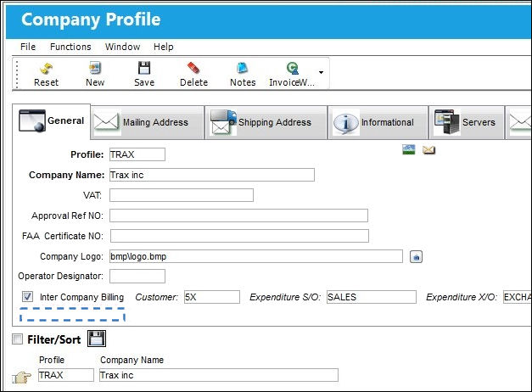The width and height of the screenshot is (532, 392).
Task: Switch to the General tab
Action: (52, 121)
